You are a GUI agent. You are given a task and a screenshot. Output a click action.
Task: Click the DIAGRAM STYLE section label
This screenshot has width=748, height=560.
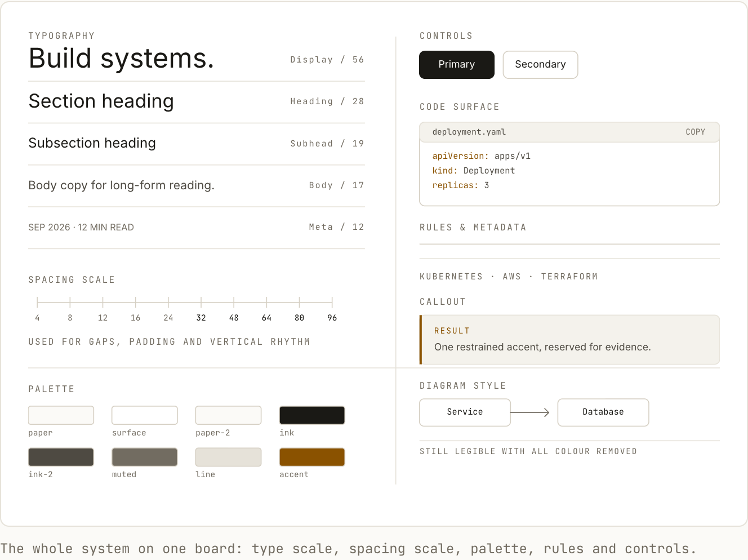[x=463, y=386]
